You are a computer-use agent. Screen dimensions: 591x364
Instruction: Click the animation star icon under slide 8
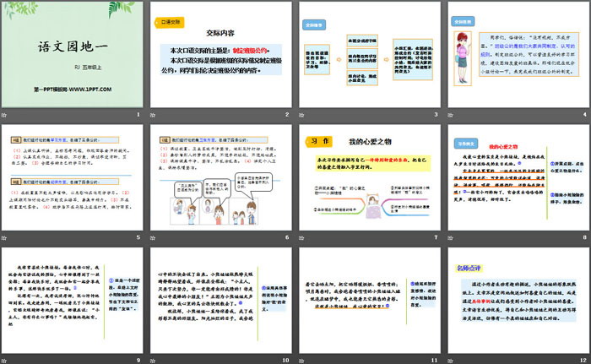pos(450,237)
